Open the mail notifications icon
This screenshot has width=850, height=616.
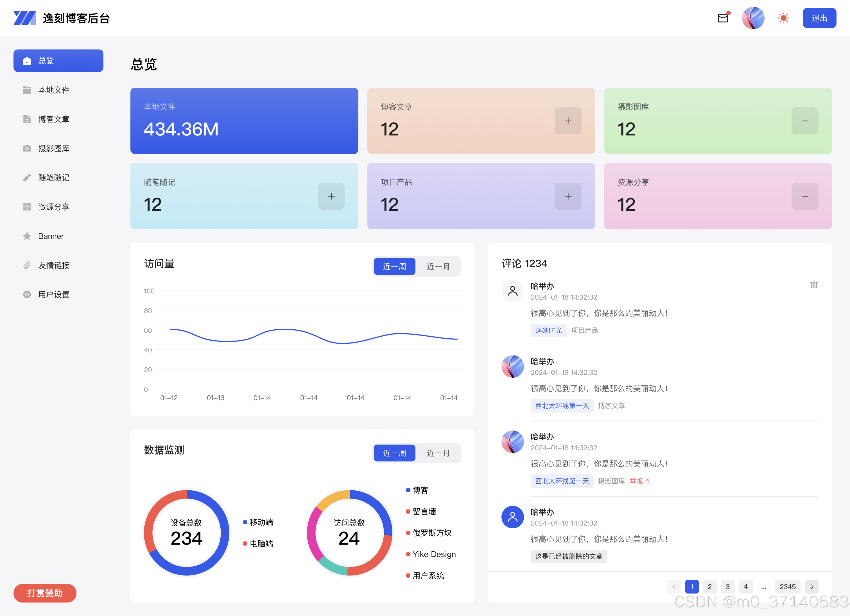coord(723,18)
